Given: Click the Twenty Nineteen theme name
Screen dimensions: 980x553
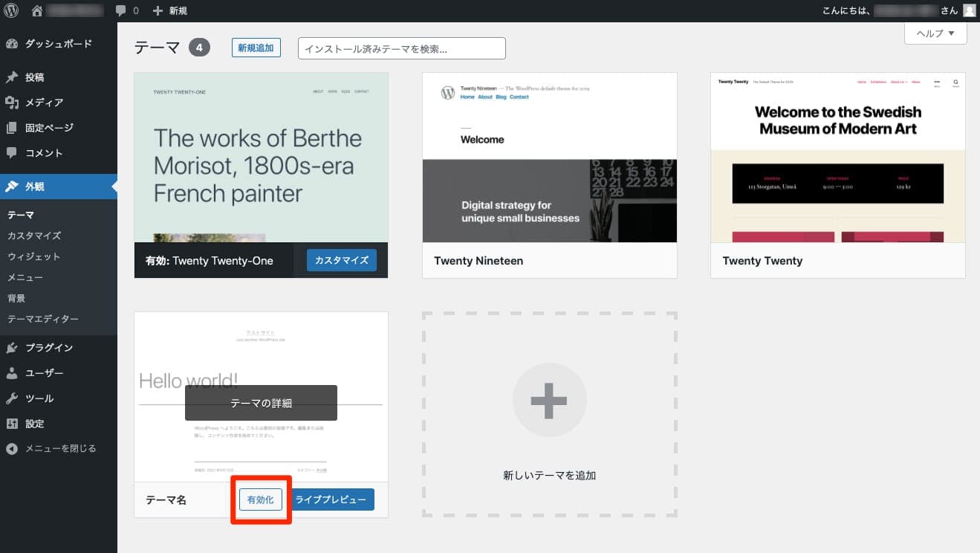Looking at the screenshot, I should pyautogui.click(x=478, y=261).
